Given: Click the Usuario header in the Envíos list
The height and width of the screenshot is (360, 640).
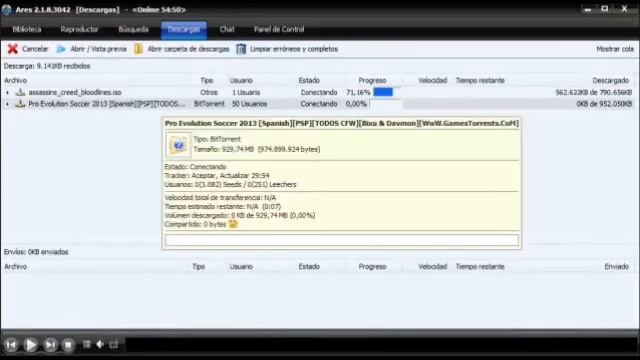Looking at the screenshot, I should 241,267.
